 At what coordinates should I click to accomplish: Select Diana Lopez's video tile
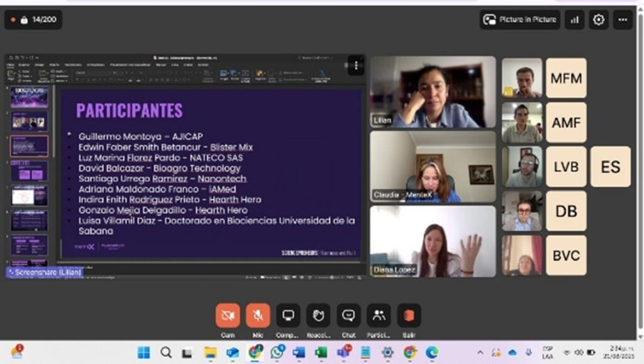tap(433, 241)
